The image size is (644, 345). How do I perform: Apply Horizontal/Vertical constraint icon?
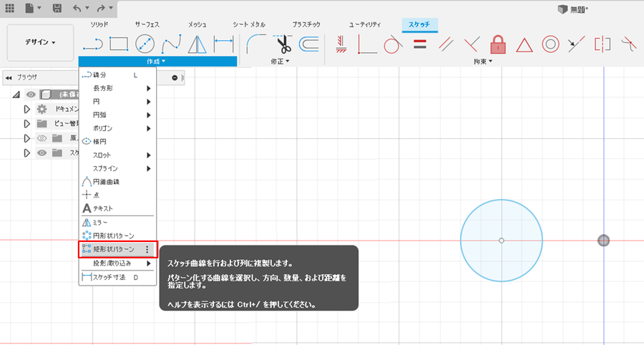coord(341,44)
